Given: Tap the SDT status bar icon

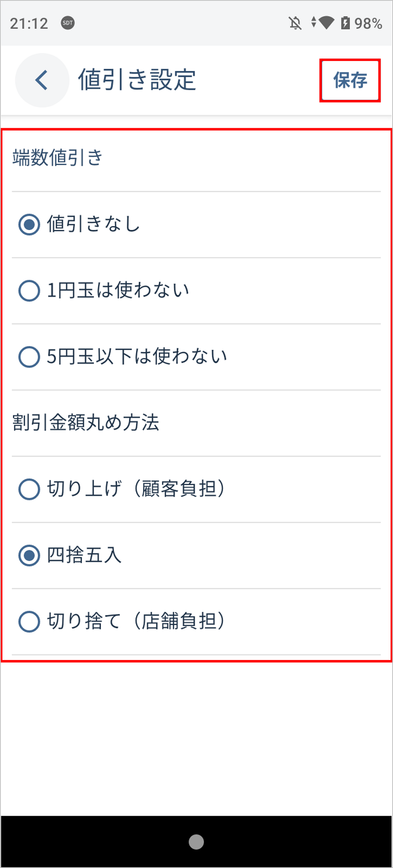Looking at the screenshot, I should pos(68,23).
